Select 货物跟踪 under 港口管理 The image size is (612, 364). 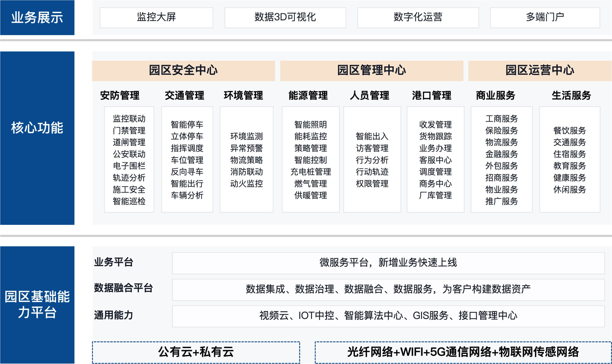click(x=435, y=136)
